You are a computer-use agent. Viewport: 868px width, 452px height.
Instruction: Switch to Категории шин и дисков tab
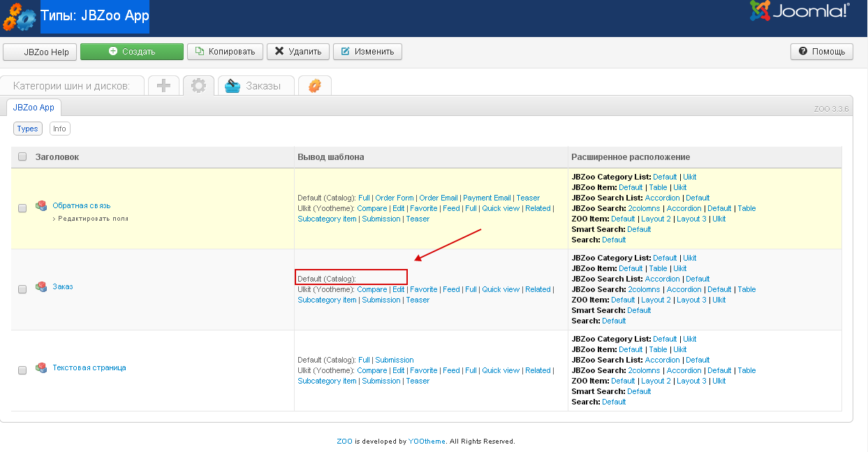point(72,86)
